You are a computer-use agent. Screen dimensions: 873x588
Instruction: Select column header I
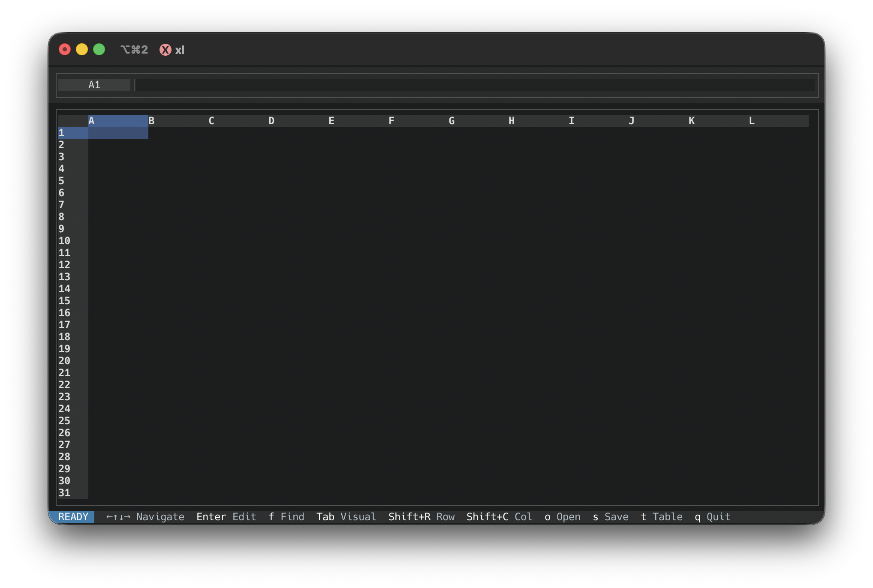point(599,121)
